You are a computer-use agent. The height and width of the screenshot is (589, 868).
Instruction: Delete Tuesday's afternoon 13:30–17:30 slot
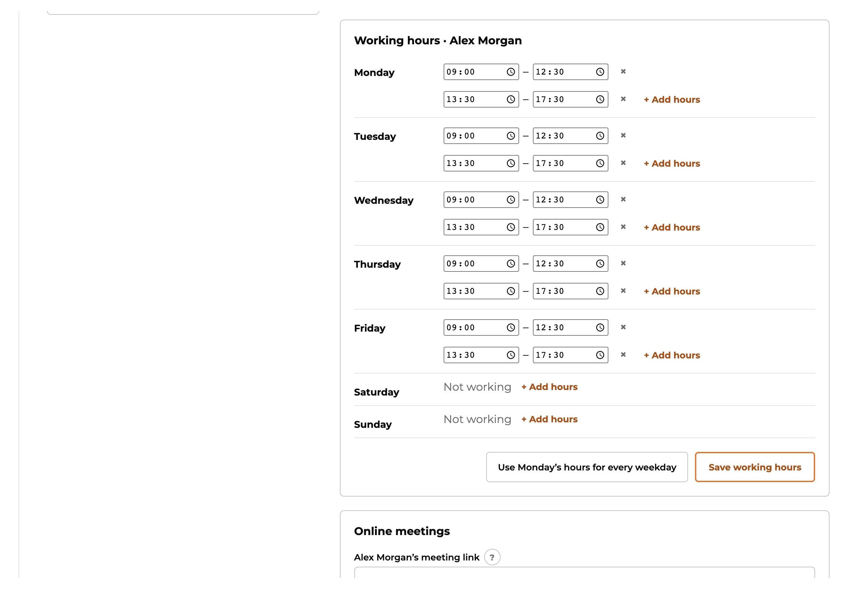[623, 163]
